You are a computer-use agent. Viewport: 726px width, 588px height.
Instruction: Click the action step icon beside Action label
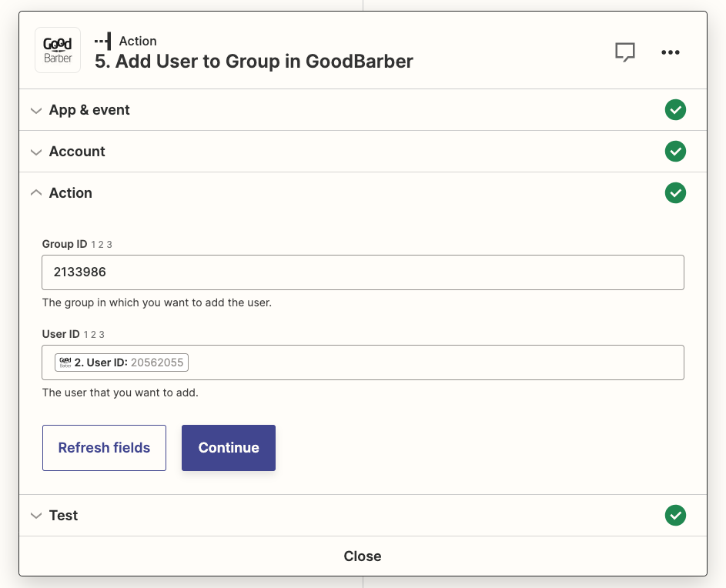[x=103, y=41]
